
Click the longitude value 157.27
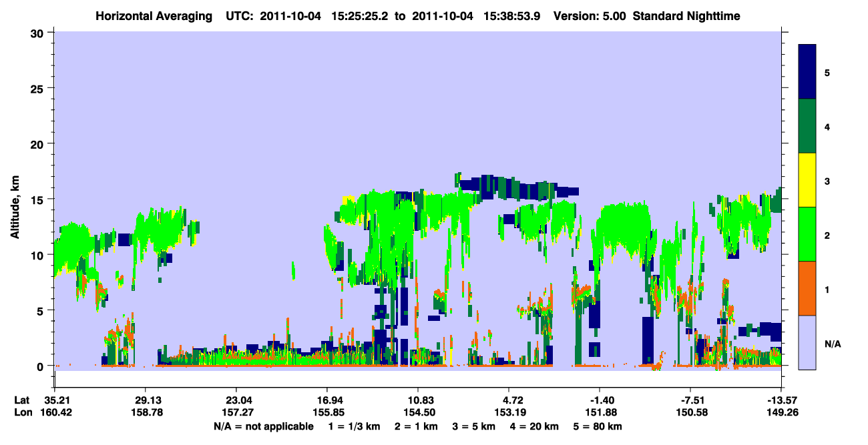pyautogui.click(x=236, y=413)
